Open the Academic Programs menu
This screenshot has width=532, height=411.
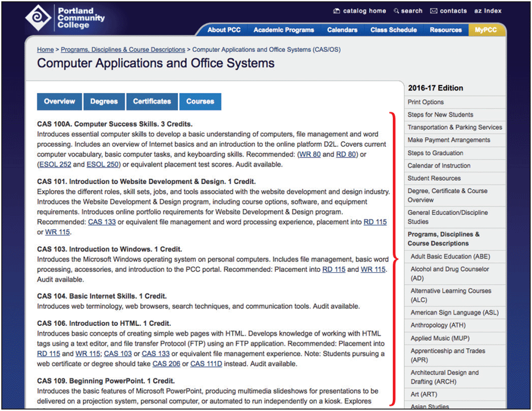click(x=284, y=30)
